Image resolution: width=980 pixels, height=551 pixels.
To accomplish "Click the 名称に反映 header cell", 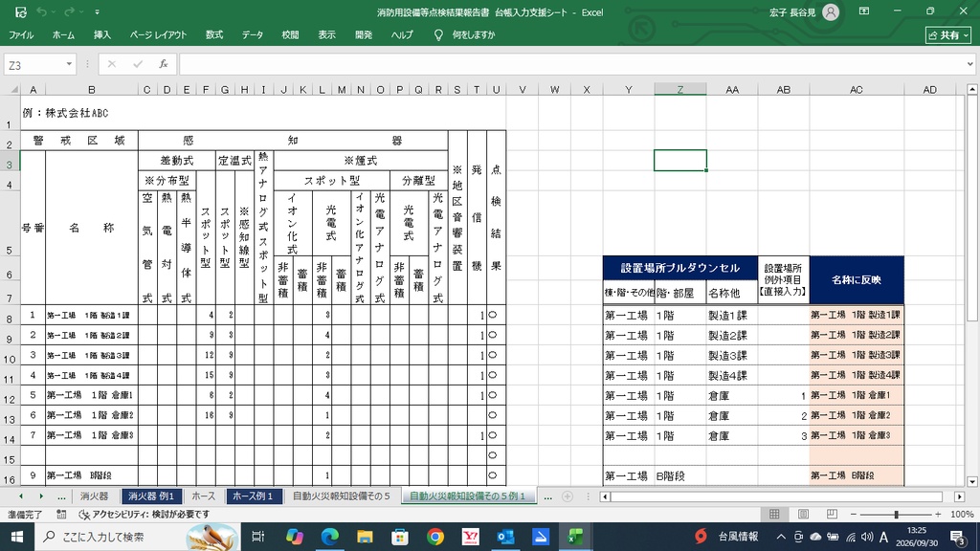I will coord(857,280).
